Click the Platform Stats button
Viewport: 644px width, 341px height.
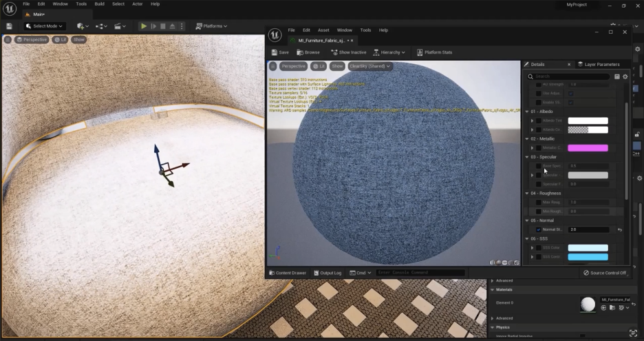[x=435, y=52]
